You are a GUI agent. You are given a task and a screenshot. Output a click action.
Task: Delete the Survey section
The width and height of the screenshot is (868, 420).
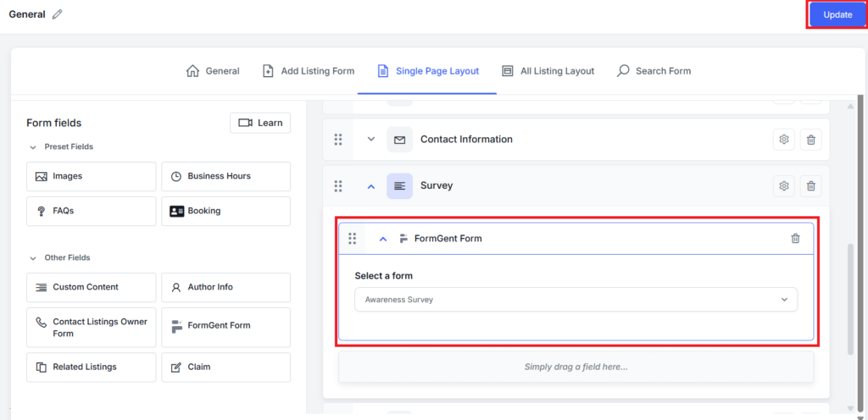[810, 185]
